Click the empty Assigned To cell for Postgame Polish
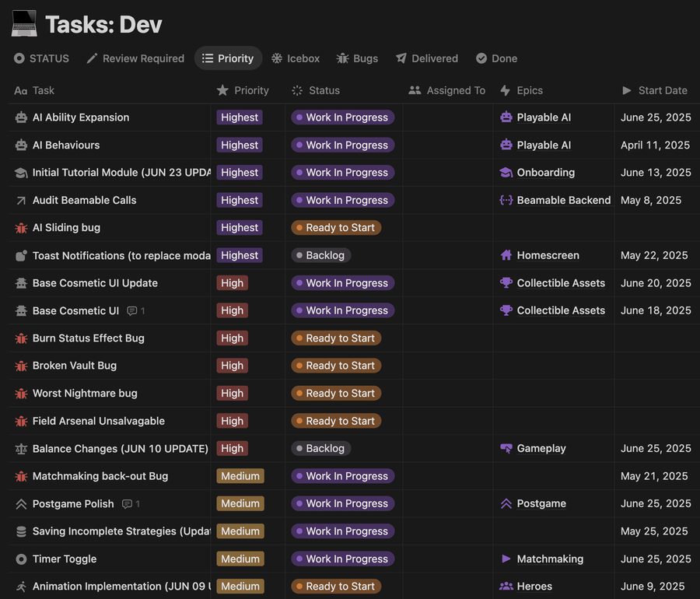 (x=448, y=504)
